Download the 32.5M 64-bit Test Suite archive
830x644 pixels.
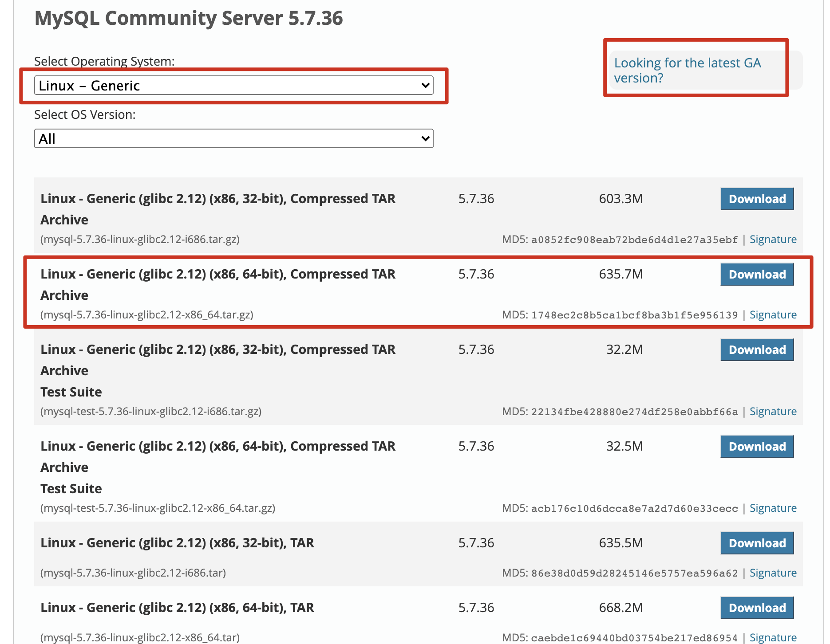757,446
